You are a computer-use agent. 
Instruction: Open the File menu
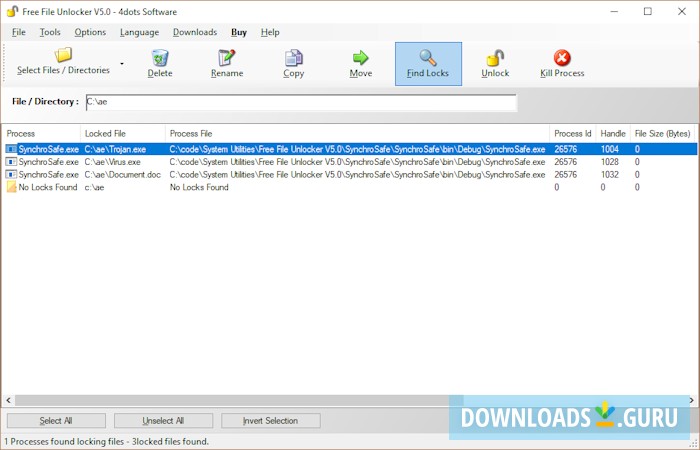point(19,32)
